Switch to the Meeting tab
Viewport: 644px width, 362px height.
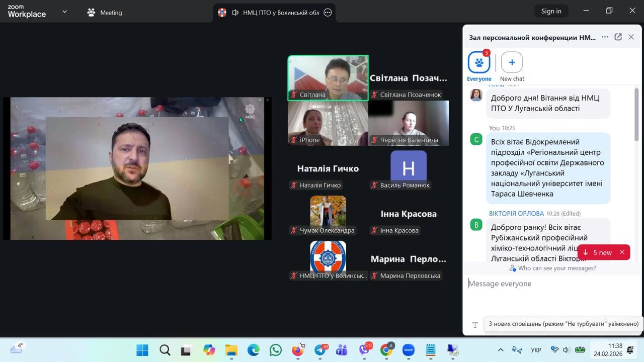[x=105, y=13]
